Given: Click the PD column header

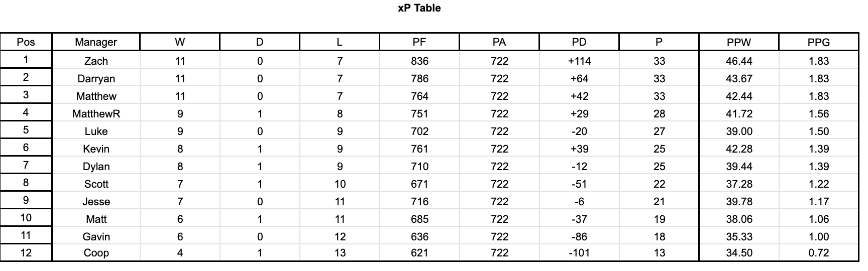Looking at the screenshot, I should tap(579, 42).
